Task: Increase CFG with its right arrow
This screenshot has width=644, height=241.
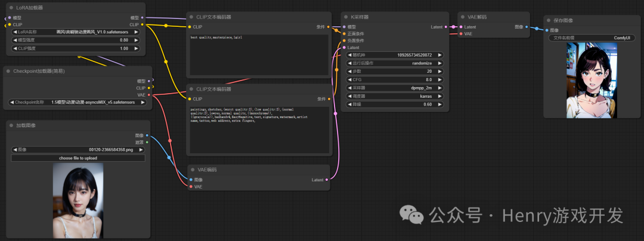Action: 439,80
